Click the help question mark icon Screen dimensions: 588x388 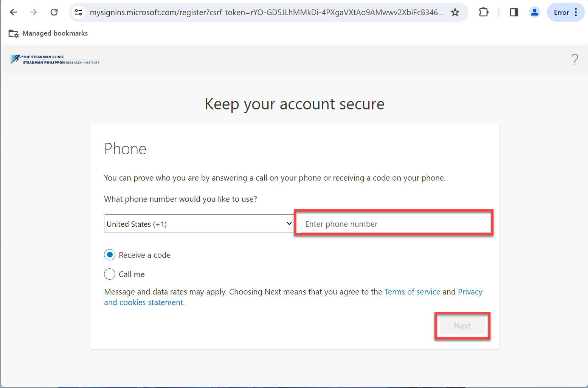click(575, 59)
